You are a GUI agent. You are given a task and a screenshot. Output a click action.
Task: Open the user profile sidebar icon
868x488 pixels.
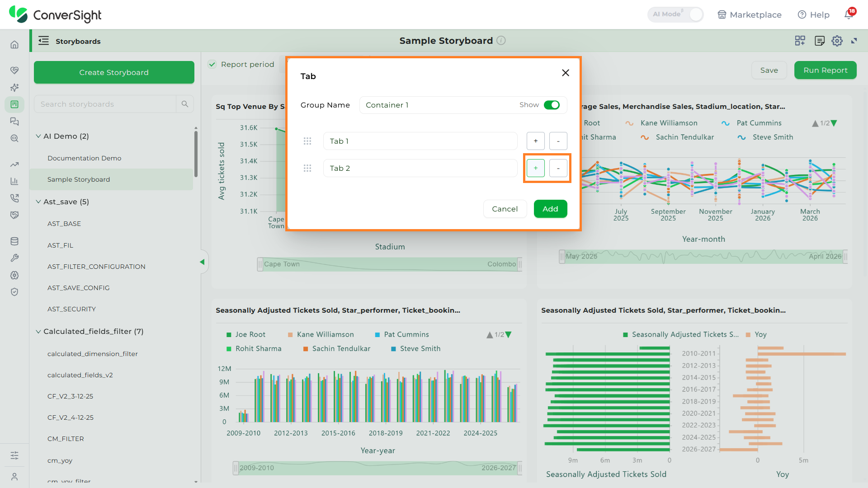[x=14, y=476]
